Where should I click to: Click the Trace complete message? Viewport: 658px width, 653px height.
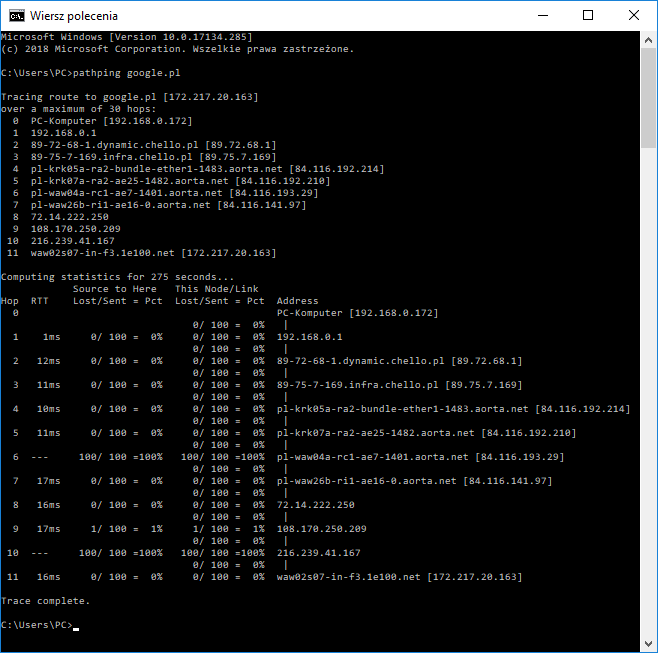pyautogui.click(x=45, y=601)
